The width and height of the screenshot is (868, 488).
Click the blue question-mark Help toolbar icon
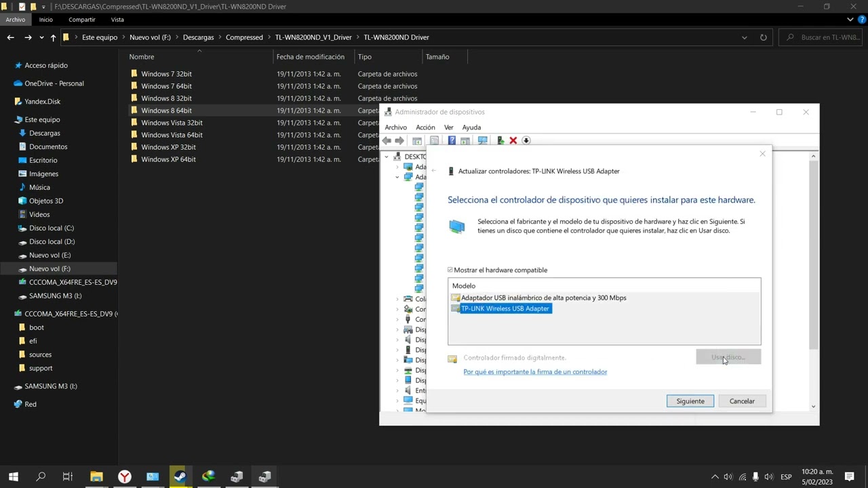click(x=452, y=140)
